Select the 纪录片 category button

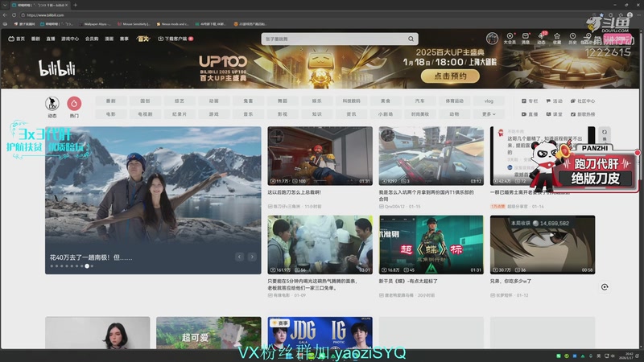[x=180, y=114]
